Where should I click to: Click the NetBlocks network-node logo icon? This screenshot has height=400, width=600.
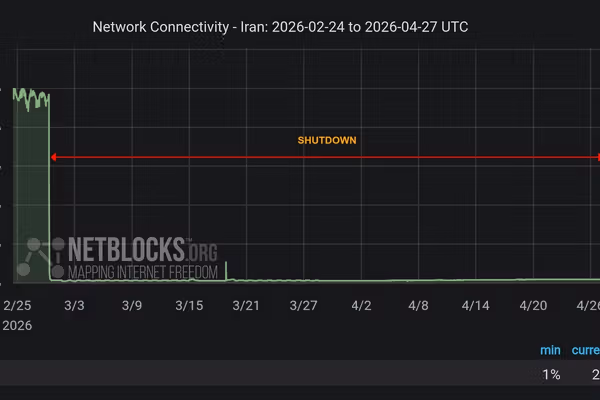[x=39, y=256]
